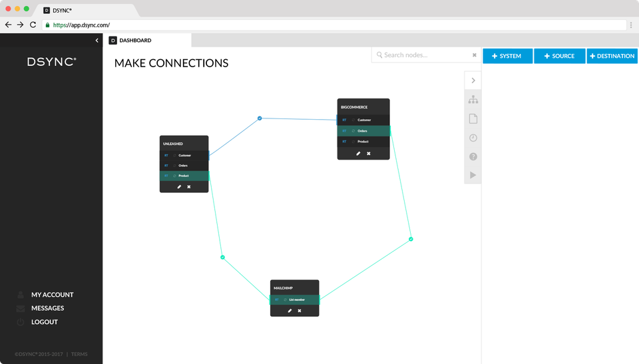This screenshot has height=364, width=639.
Task: Toggle the blue connection checkpoint between Unleashed and BigCommerce
Action: [x=260, y=118]
